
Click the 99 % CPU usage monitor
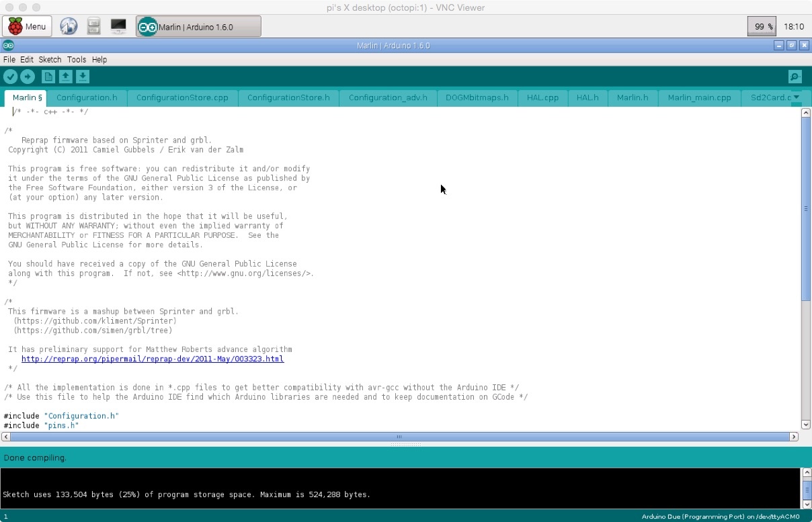tap(763, 27)
